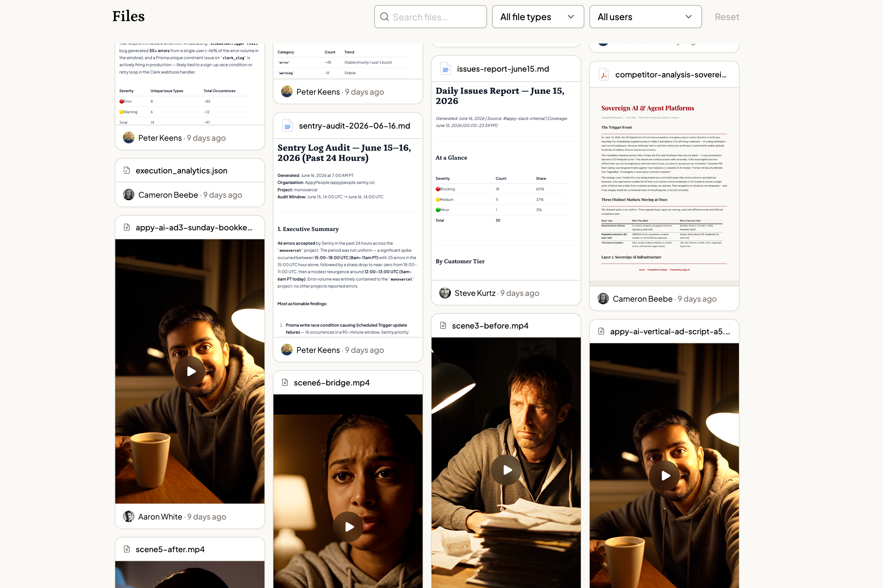This screenshot has height=588, width=883.
Task: Click the scene3-before.mp4 video file icon
Action: (443, 325)
